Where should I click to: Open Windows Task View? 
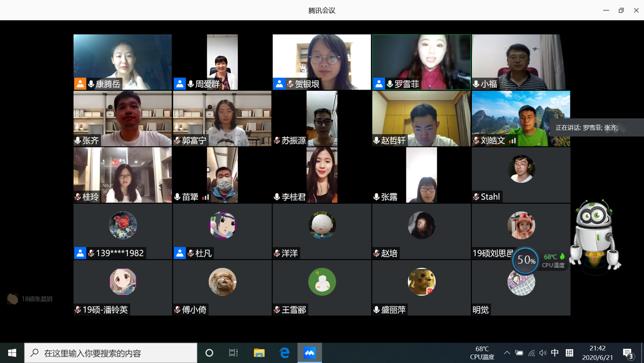click(x=234, y=352)
